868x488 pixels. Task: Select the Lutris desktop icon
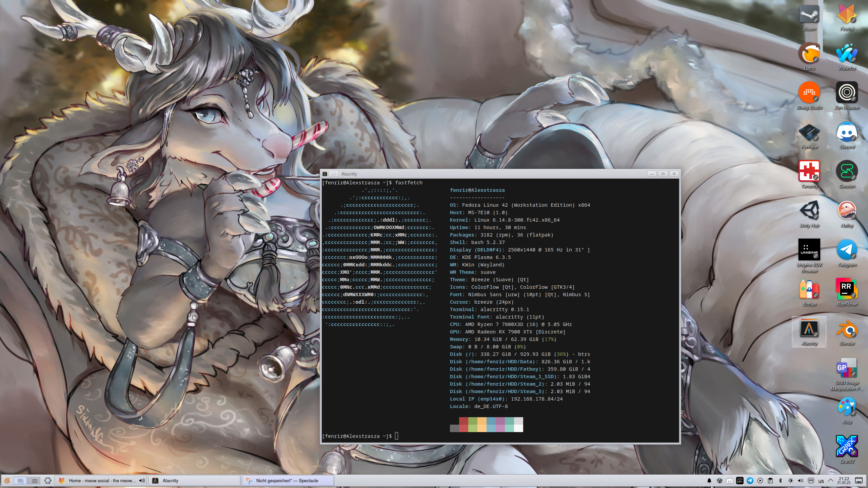pyautogui.click(x=809, y=57)
